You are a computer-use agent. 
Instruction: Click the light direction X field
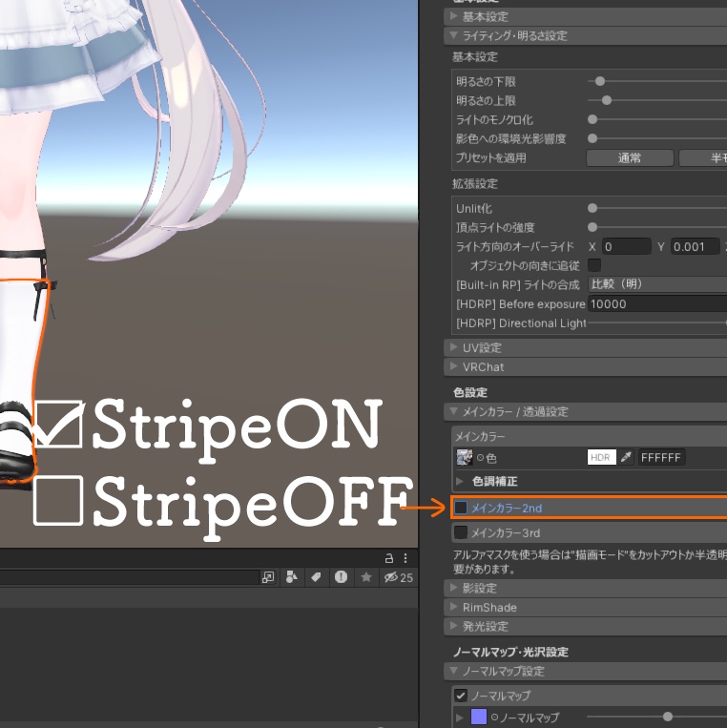626,246
